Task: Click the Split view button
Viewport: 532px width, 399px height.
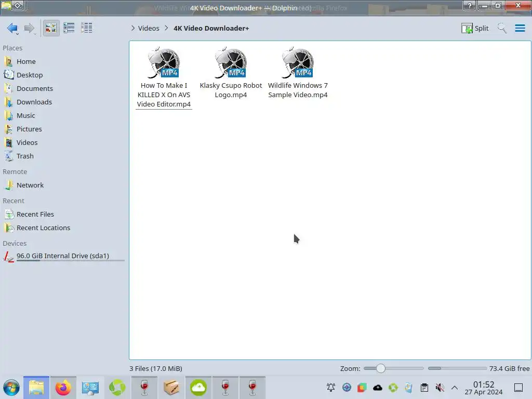Action: [x=475, y=28]
